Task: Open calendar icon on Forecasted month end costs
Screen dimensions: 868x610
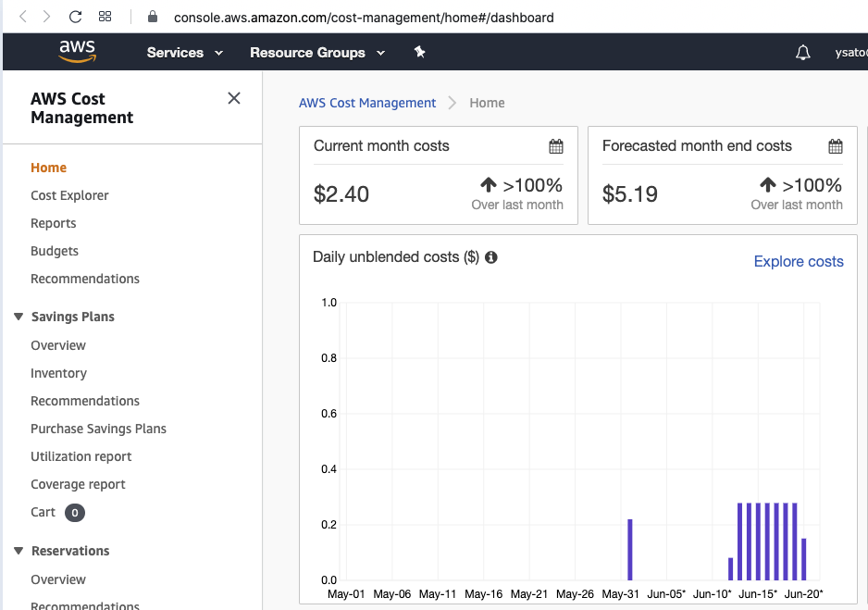Action: [x=835, y=146]
